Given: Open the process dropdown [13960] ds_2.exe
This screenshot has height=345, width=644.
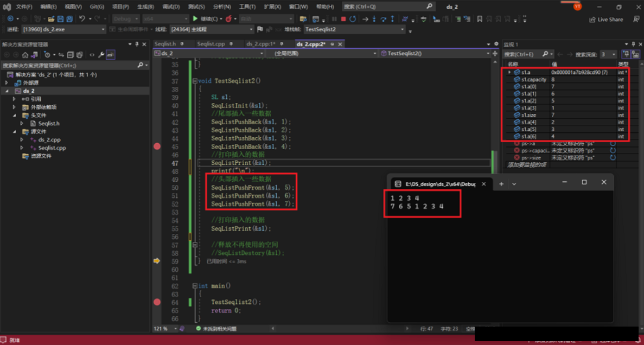Looking at the screenshot, I should [63, 29].
